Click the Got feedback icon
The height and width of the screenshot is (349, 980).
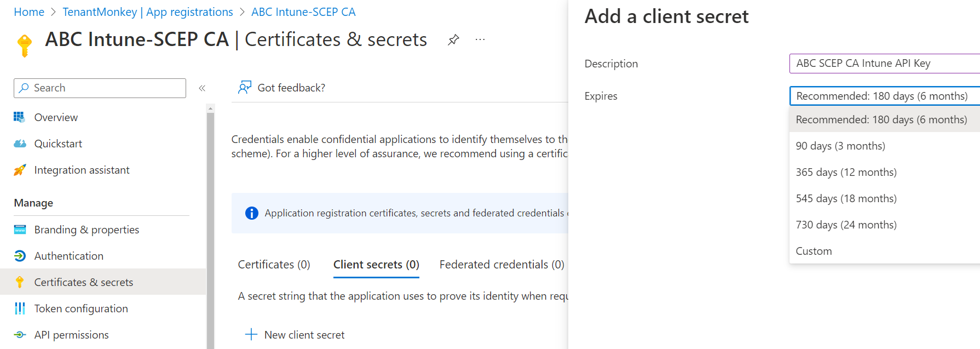[244, 88]
